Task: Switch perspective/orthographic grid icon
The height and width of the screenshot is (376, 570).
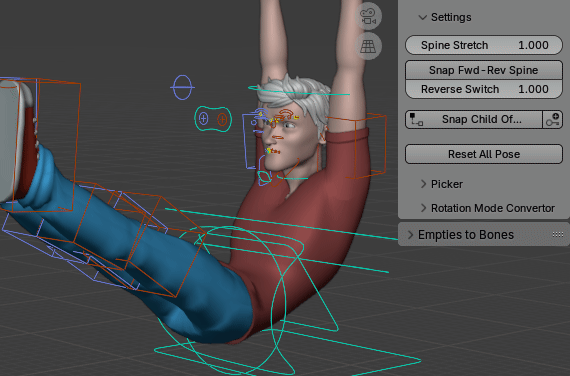Action: coord(368,46)
